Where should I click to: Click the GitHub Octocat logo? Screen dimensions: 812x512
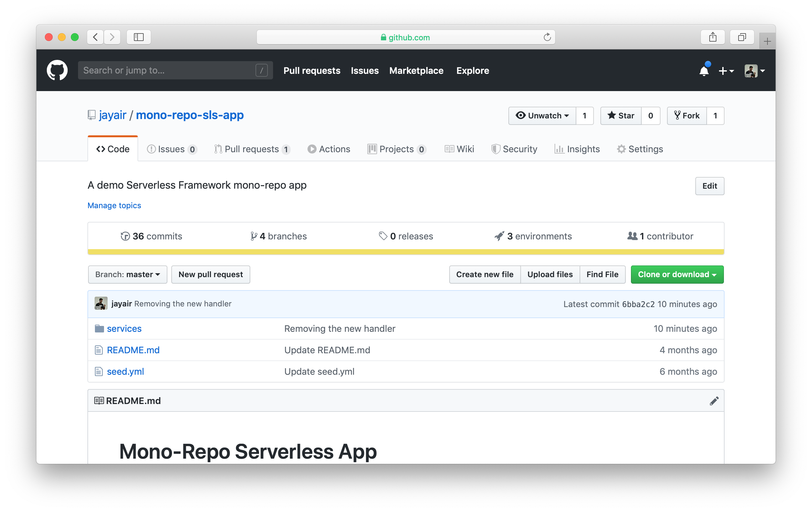coord(57,70)
